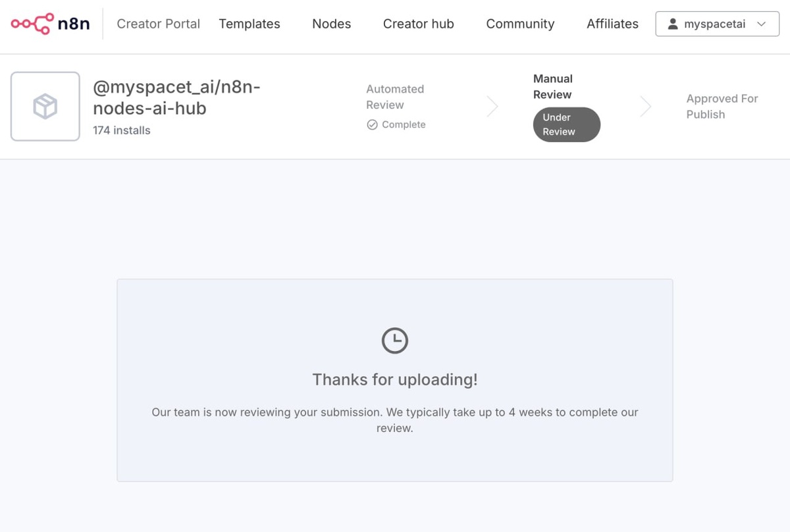Click the chevron after Manual Review
This screenshot has height=532, width=790.
tap(646, 106)
